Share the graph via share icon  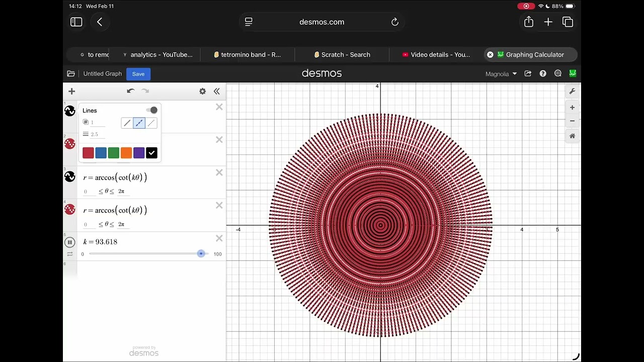tap(528, 73)
